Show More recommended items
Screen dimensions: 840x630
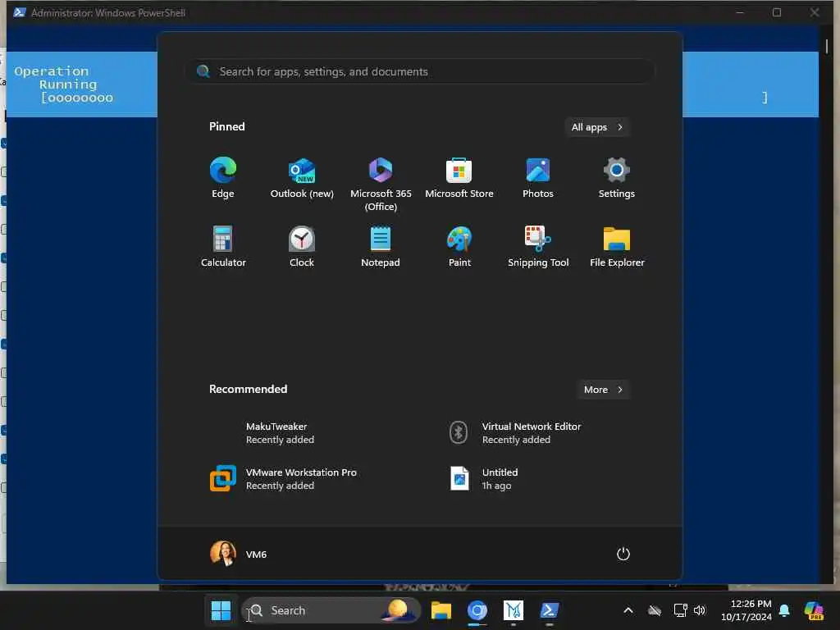click(603, 390)
